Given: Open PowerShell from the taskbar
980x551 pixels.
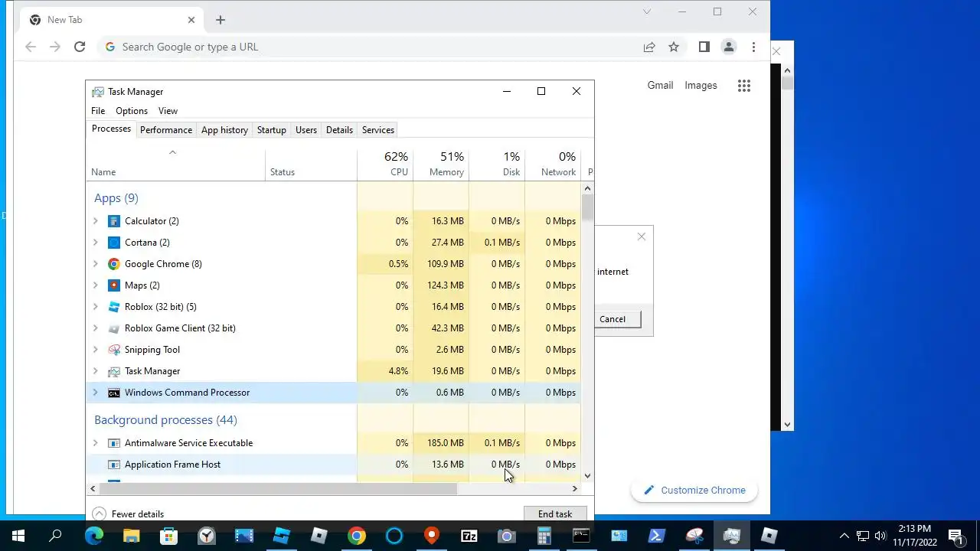Looking at the screenshot, I should coord(657,536).
